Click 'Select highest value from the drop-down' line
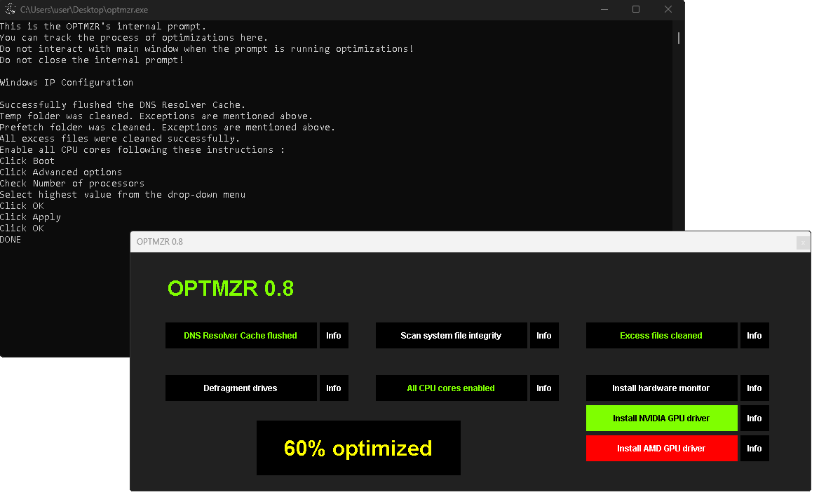 tap(123, 195)
